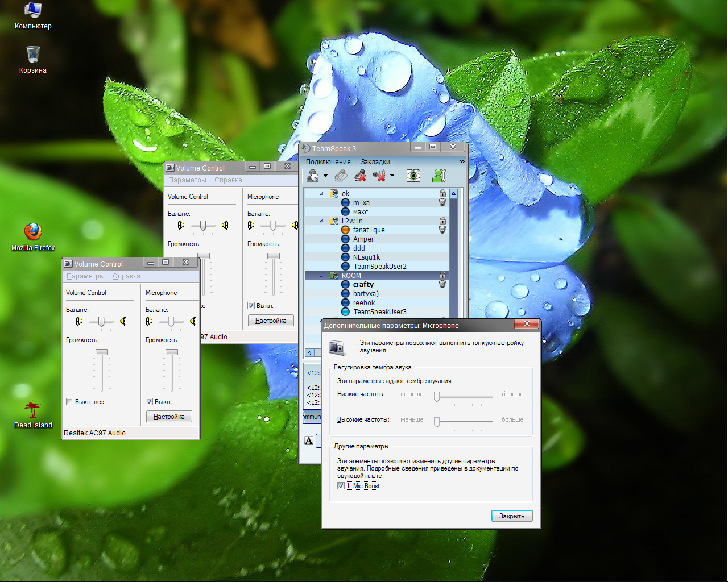Click the channel icon beside ok
Screen dimensions: 728x582
pyautogui.click(x=334, y=193)
